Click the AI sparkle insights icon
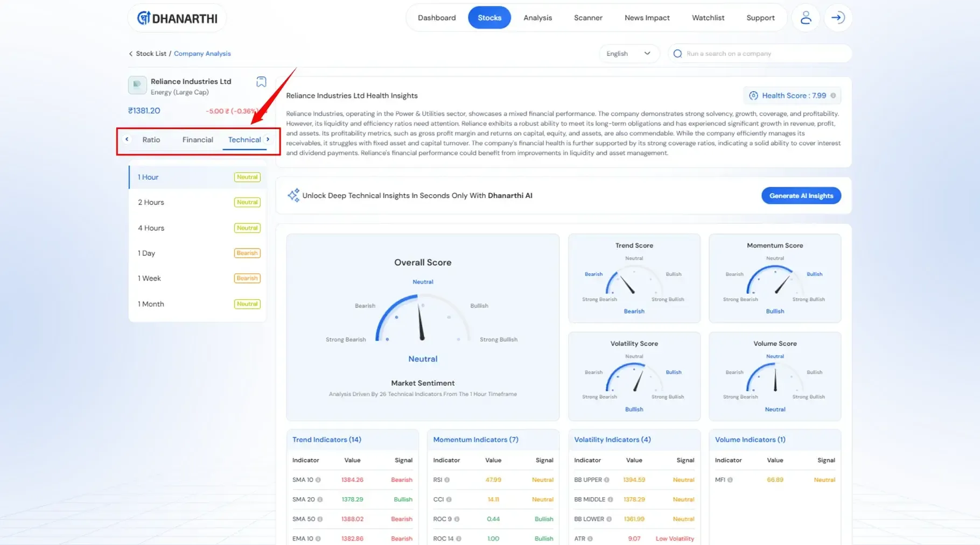The width and height of the screenshot is (980, 545). pos(293,195)
